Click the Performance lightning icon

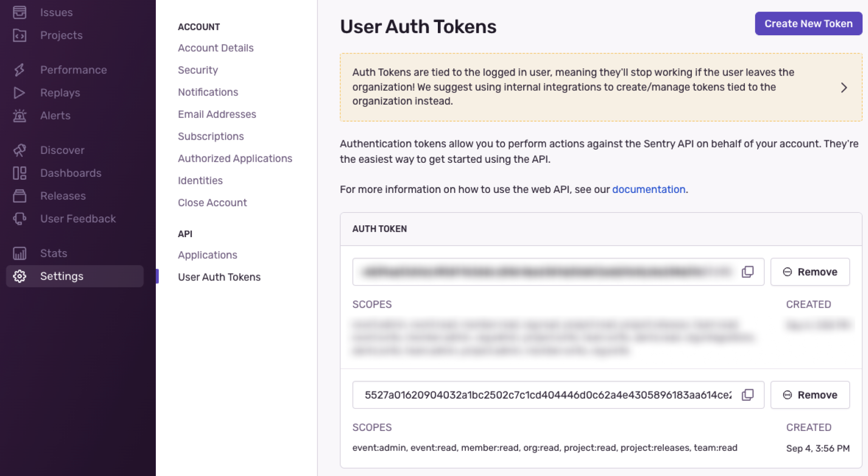20,70
